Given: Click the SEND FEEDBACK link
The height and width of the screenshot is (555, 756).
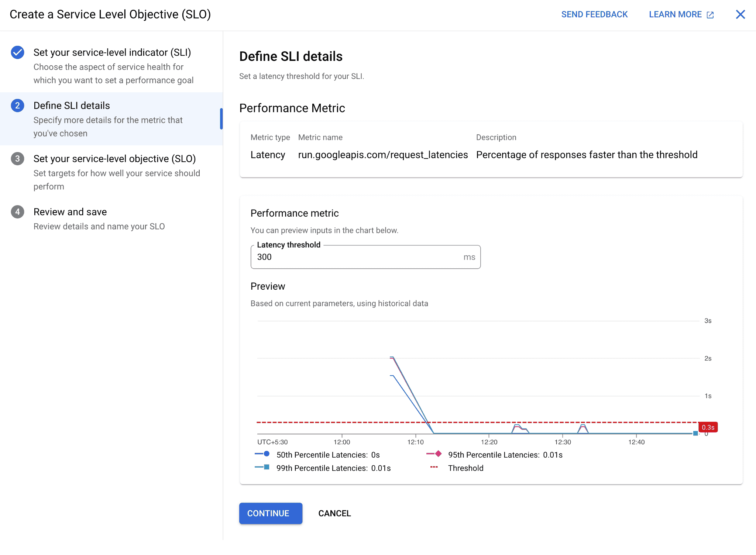Looking at the screenshot, I should pyautogui.click(x=594, y=14).
